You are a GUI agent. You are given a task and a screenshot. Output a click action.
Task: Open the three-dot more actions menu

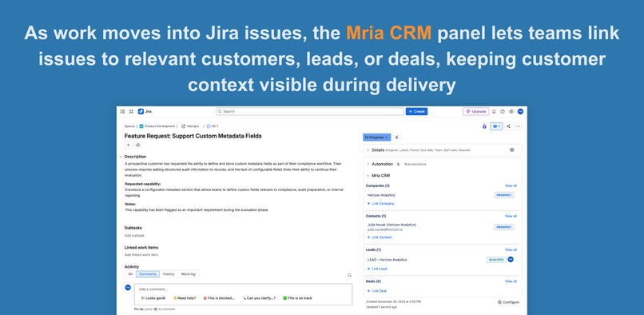pyautogui.click(x=519, y=126)
